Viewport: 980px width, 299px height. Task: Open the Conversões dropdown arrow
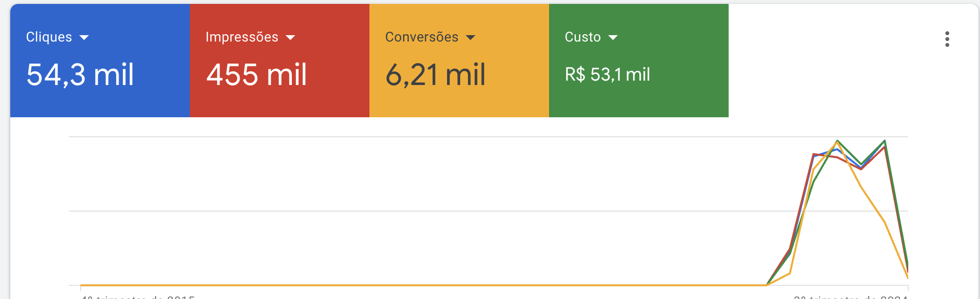pos(470,38)
